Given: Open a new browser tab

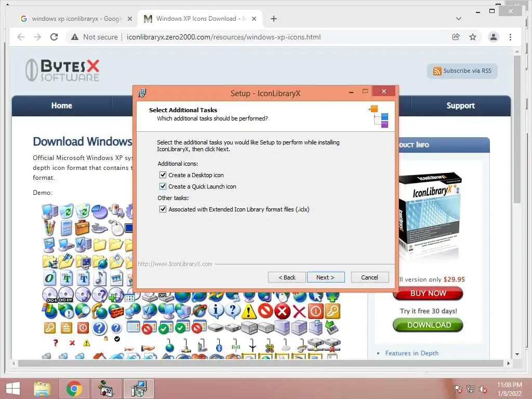Looking at the screenshot, I should coord(274,19).
